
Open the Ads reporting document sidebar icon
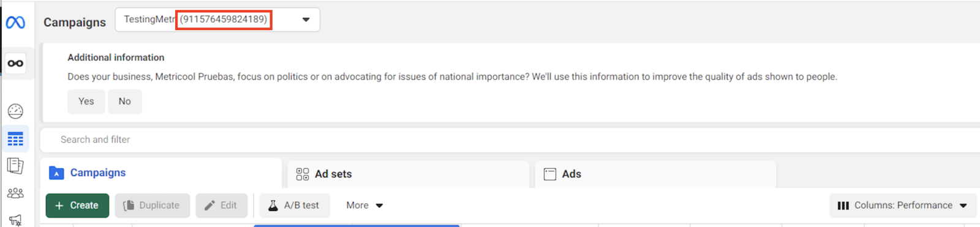click(x=15, y=166)
